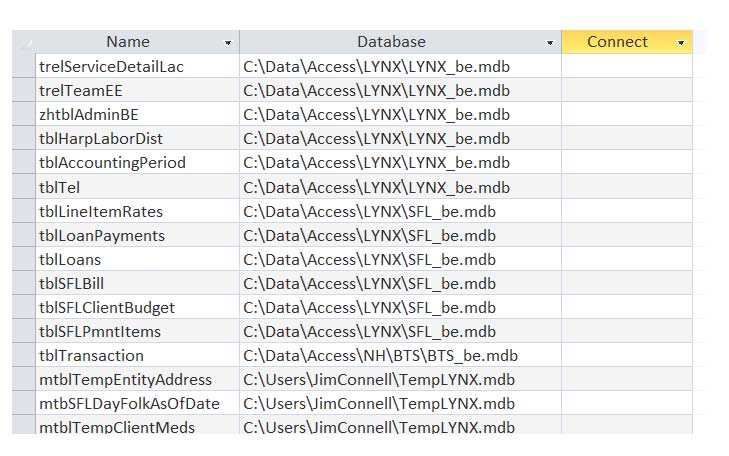Click the Connect cell for tblLoans
Image resolution: width=729 pixels, height=456 pixels.
click(x=626, y=259)
